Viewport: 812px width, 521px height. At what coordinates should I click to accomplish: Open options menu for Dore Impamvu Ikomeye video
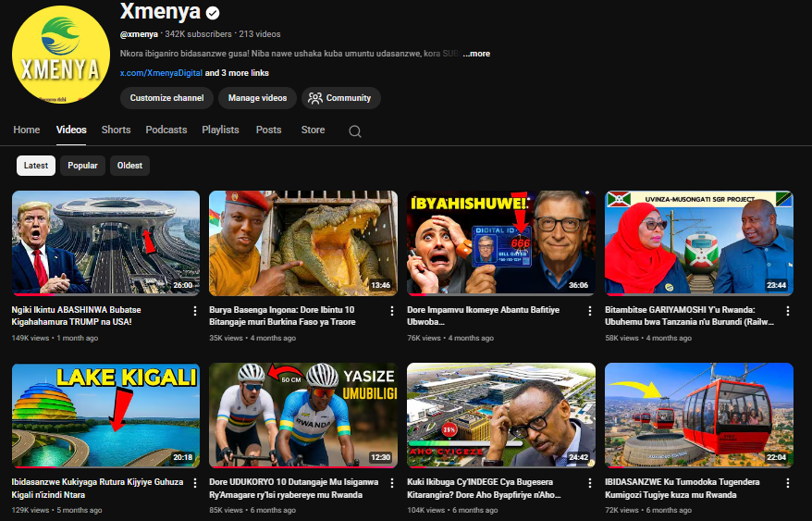[590, 311]
